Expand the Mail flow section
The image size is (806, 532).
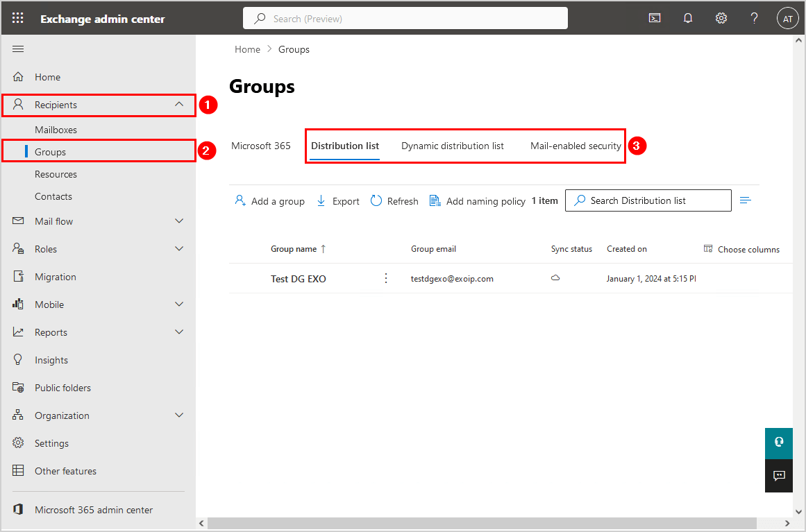click(179, 221)
